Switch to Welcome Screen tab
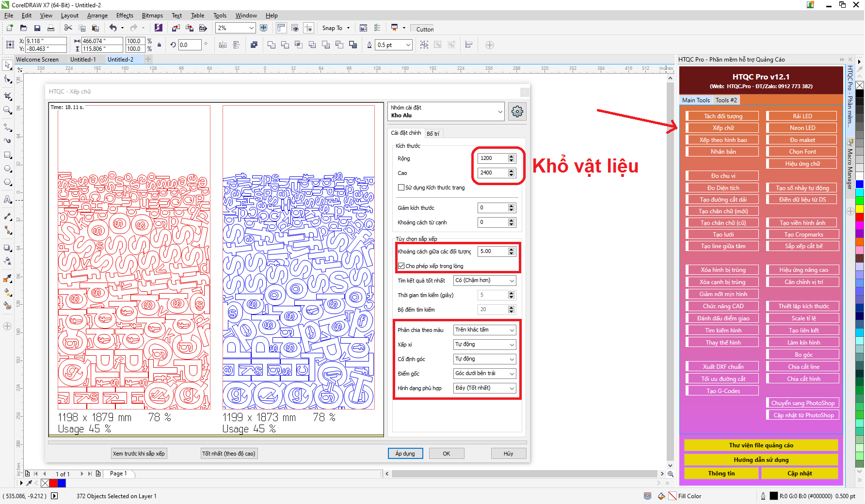This screenshot has height=504, width=865. 37,60
